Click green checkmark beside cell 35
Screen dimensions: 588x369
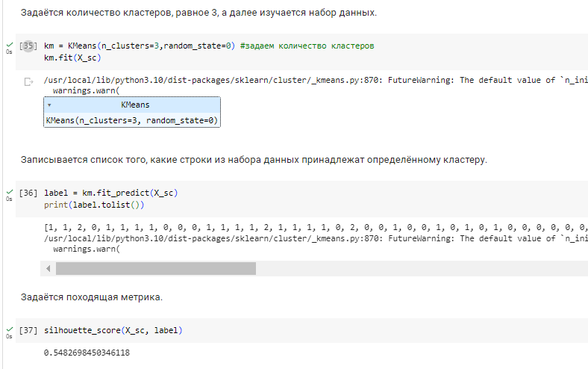coord(9,45)
